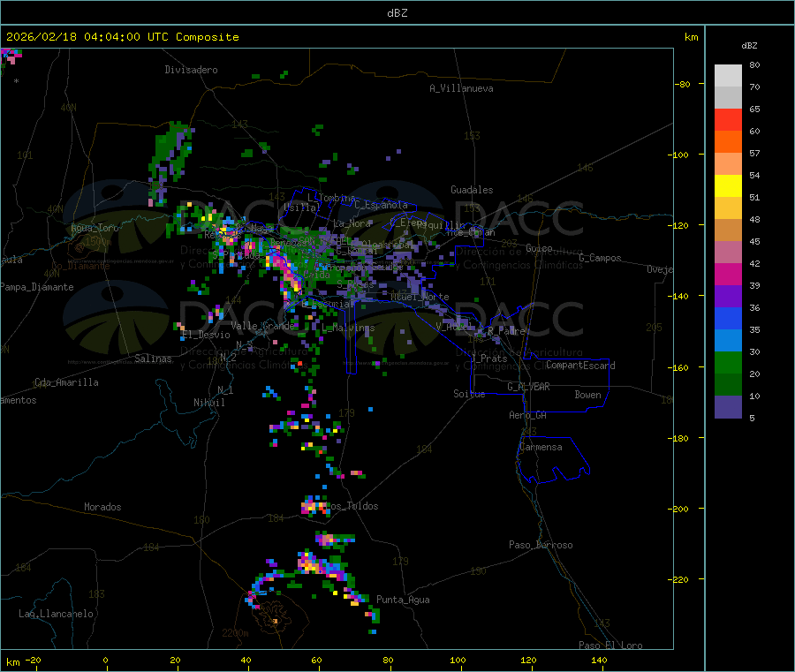Viewport: 795px width, 672px height.
Task: Click the 'Lag.Llancanelo' place label
Action: 56,614
